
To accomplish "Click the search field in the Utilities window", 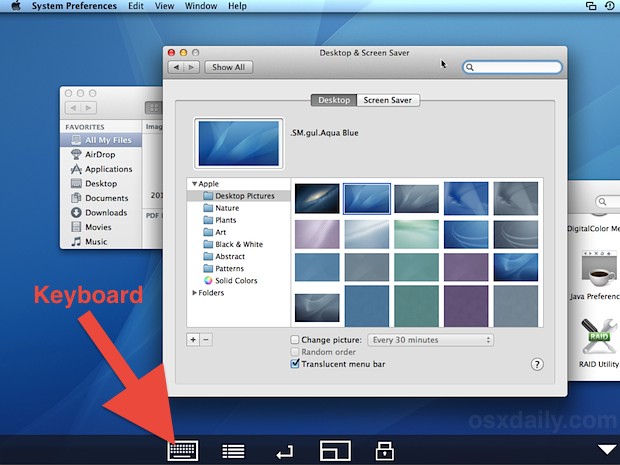I will pyautogui.click(x=608, y=202).
